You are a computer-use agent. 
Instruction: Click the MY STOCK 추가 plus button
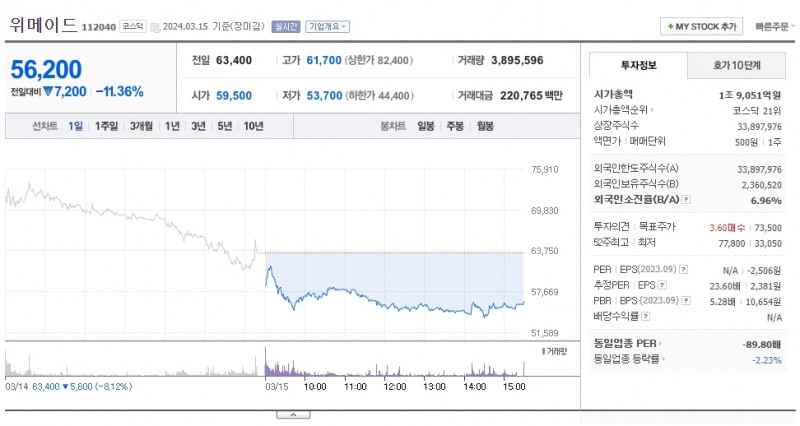pyautogui.click(x=700, y=26)
